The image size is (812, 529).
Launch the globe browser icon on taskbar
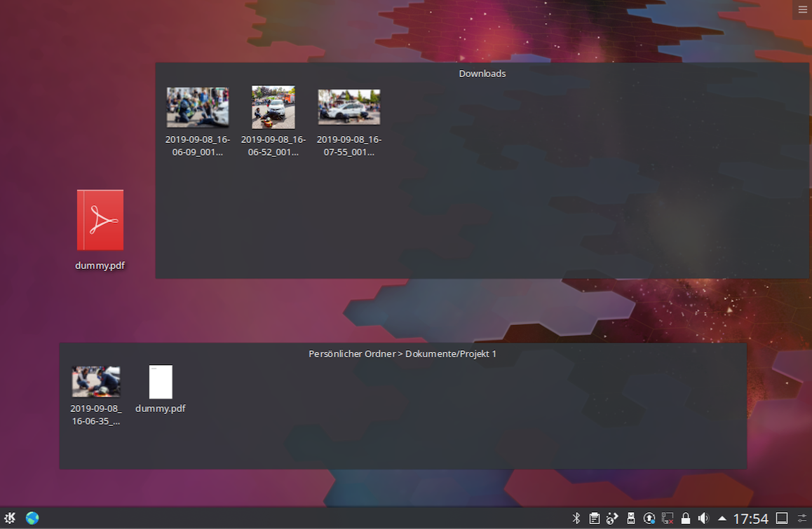click(x=32, y=518)
